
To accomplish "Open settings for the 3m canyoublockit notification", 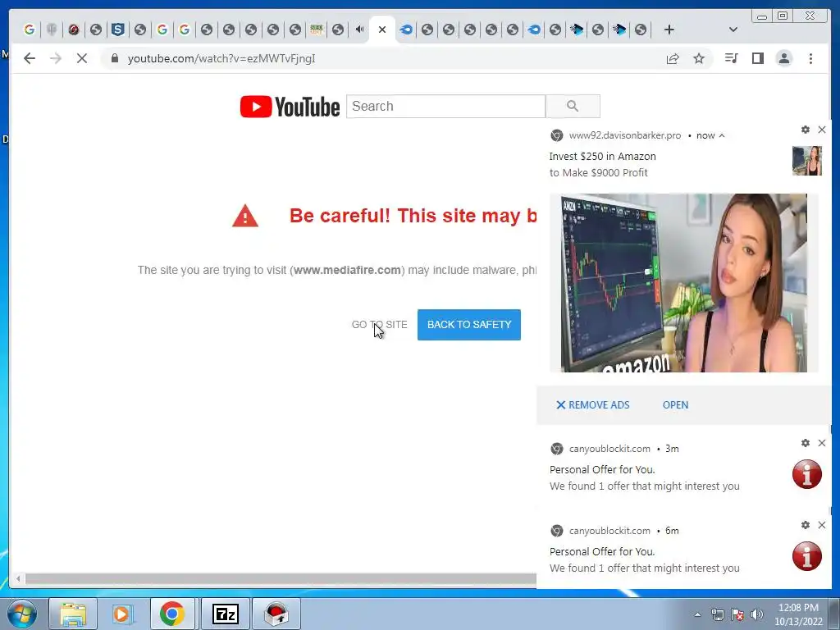I will [806, 443].
